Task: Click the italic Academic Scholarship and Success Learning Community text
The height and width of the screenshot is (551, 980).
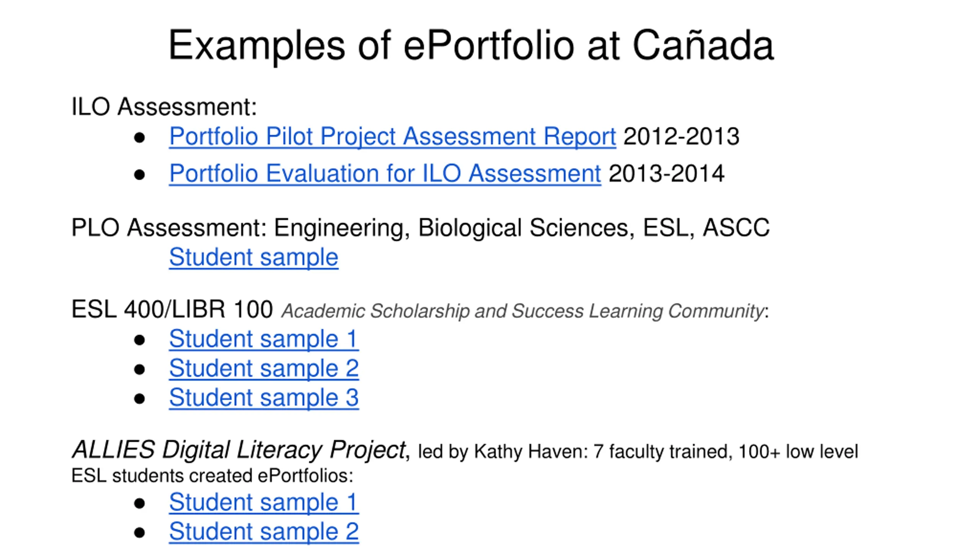Action: (523, 311)
